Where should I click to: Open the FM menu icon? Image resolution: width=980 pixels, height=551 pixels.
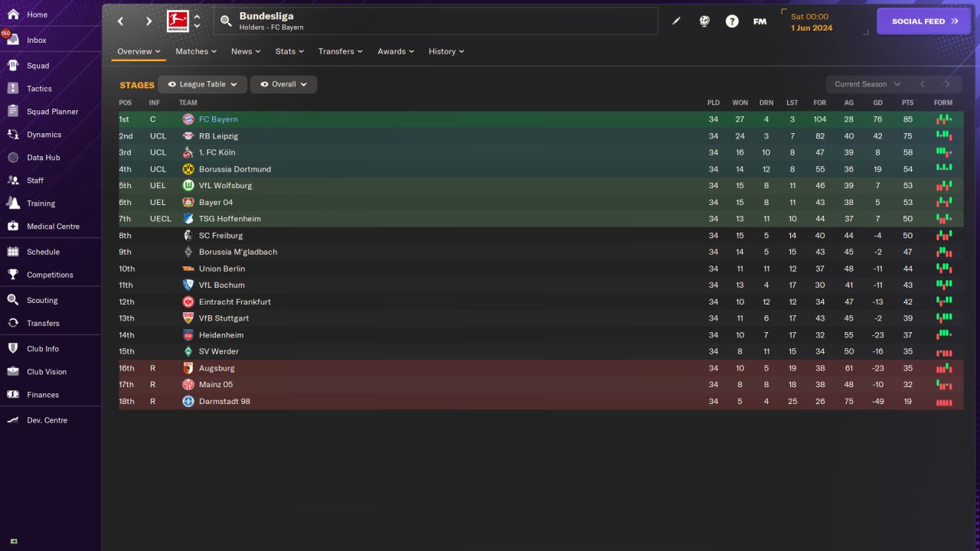[x=759, y=21]
